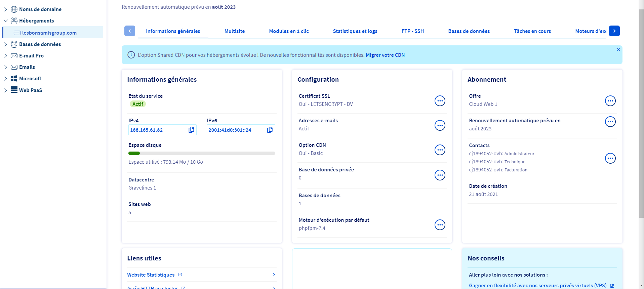
Task: Open Moteur d'exécution par défaut options
Action: click(440, 225)
